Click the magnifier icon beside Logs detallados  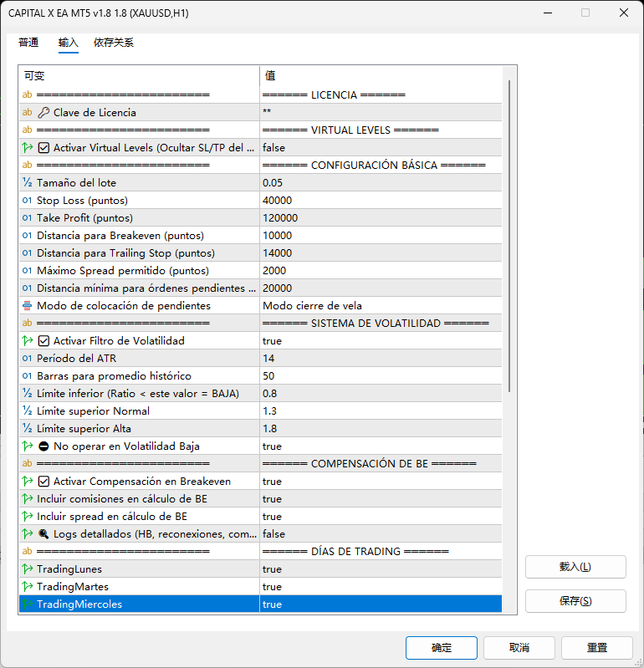pyautogui.click(x=43, y=533)
